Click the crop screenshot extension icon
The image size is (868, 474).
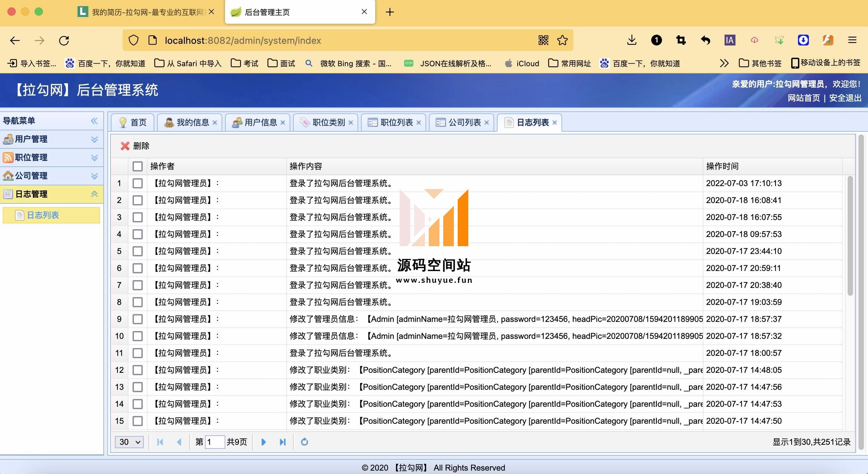click(681, 40)
